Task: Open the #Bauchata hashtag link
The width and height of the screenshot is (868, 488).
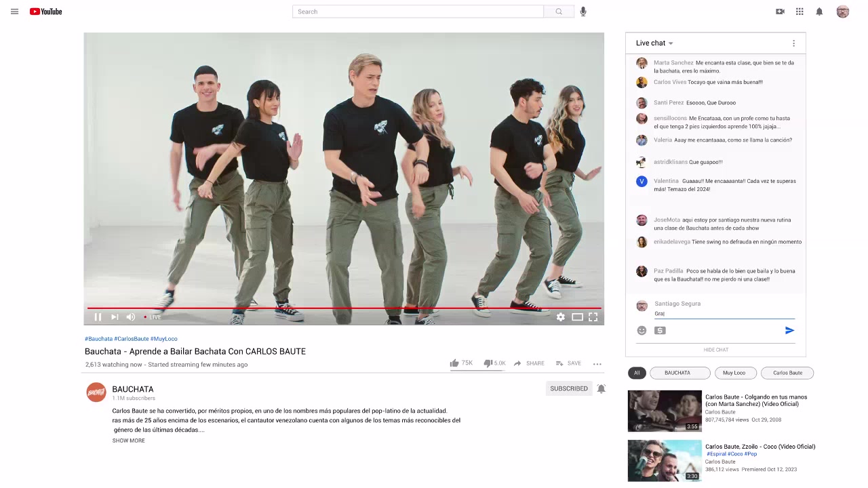Action: (98, 339)
